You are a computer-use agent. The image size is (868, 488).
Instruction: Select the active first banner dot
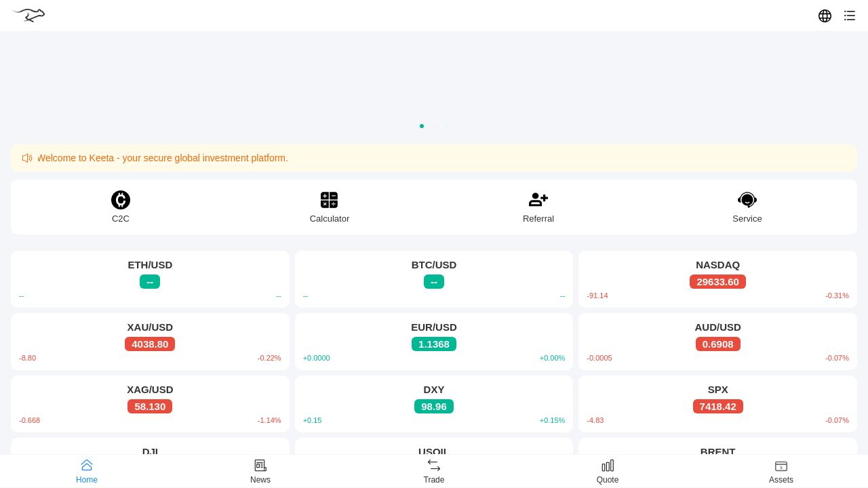[x=422, y=126]
